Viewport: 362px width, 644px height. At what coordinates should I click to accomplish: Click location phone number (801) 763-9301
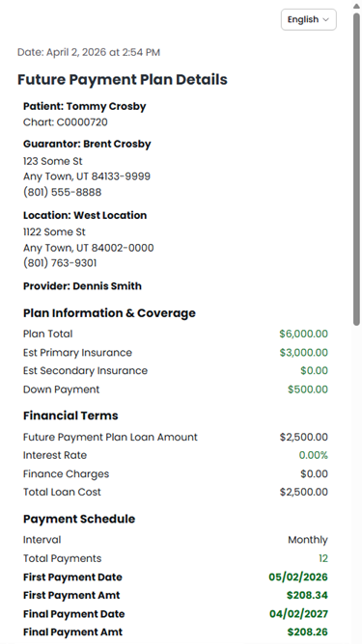pyautogui.click(x=60, y=263)
